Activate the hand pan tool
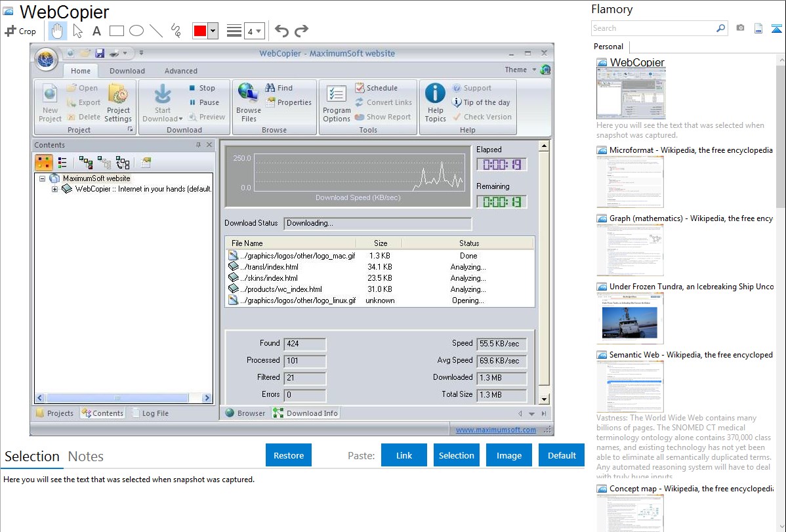786x532 pixels. click(58, 31)
